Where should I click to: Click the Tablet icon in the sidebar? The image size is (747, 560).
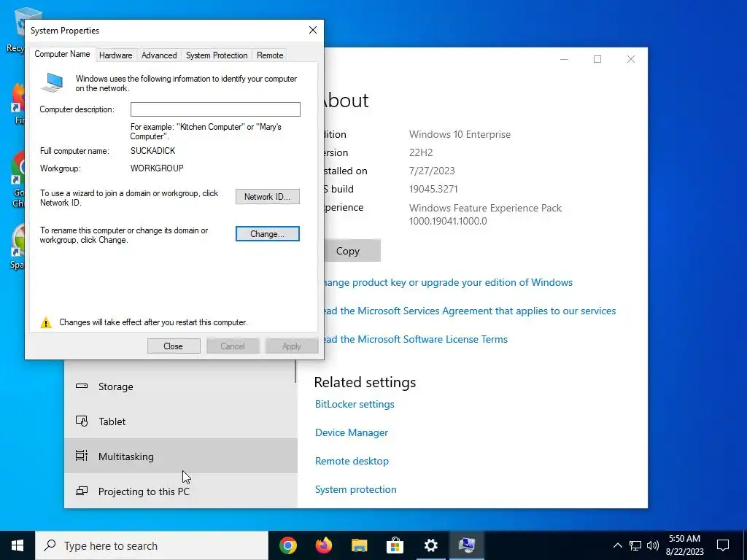tap(82, 421)
